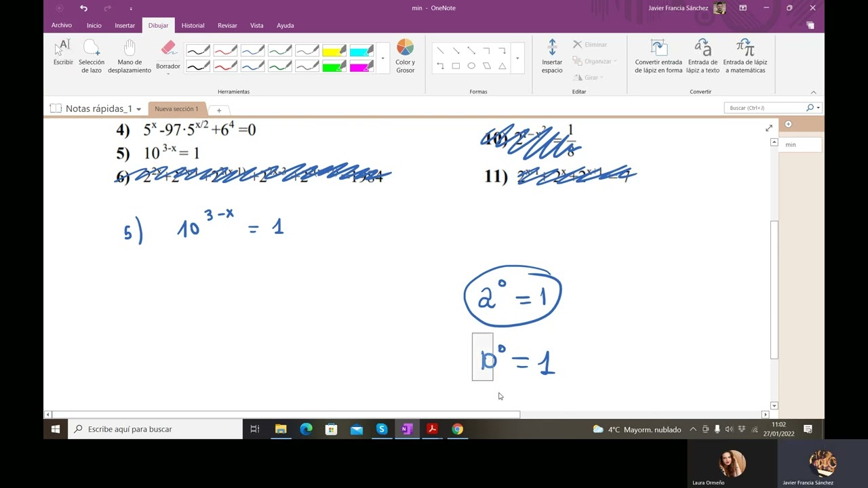Click the Undo arrow in title bar
This screenshot has width=868, height=488.
pos(83,8)
